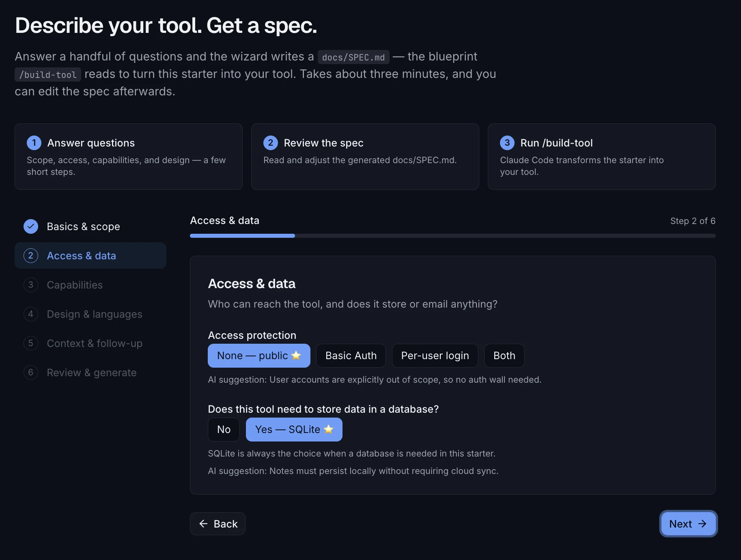Click the number 2 badge on Review the spec card
This screenshot has width=741, height=560.
tap(271, 143)
